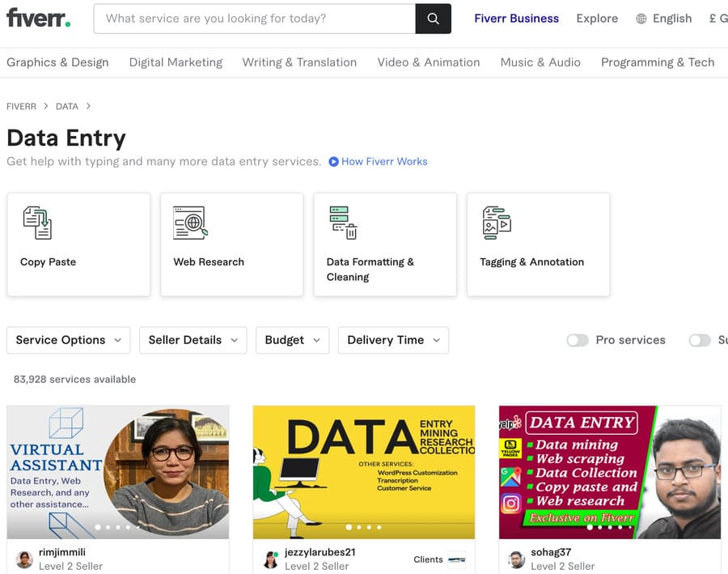Screen dimensions: 728x574
Task: Click the Clients label on jezzylarubes21's gig
Action: point(428,559)
